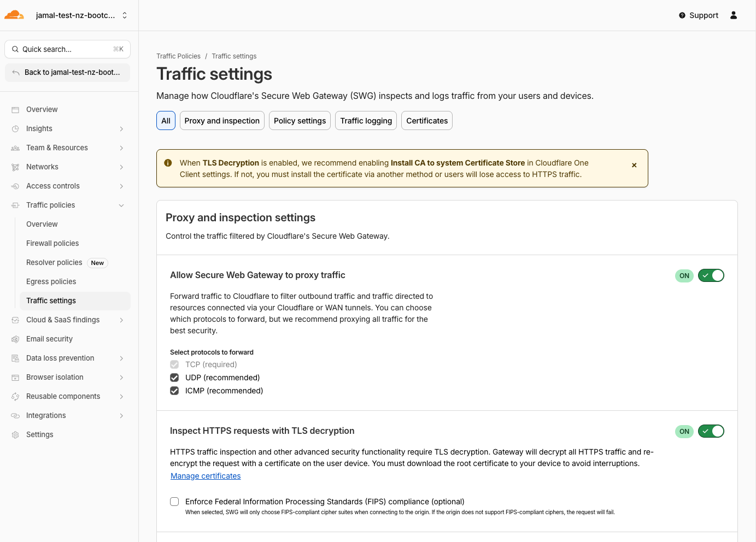This screenshot has height=542, width=756.
Task: Select the Policy settings tab
Action: click(x=300, y=121)
